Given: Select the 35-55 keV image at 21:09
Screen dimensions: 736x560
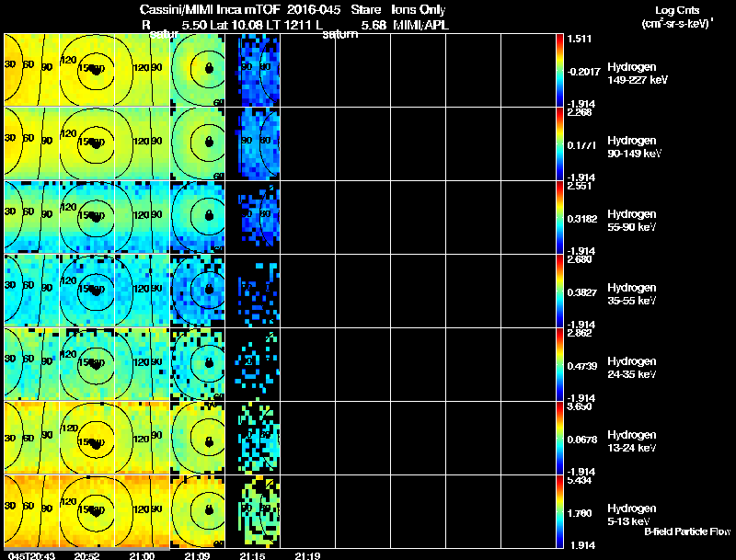Looking at the screenshot, I should [198, 291].
